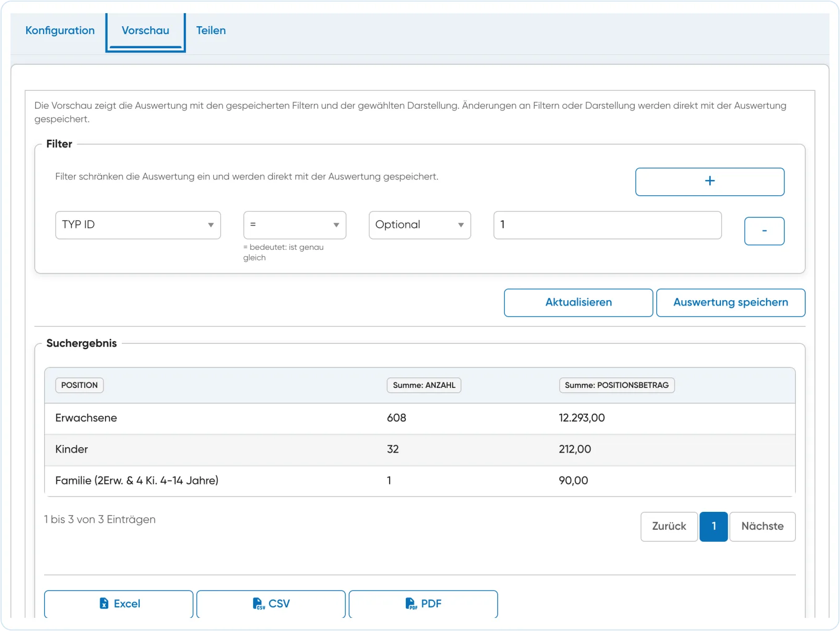Click Auswertung speichern button

pyautogui.click(x=731, y=303)
